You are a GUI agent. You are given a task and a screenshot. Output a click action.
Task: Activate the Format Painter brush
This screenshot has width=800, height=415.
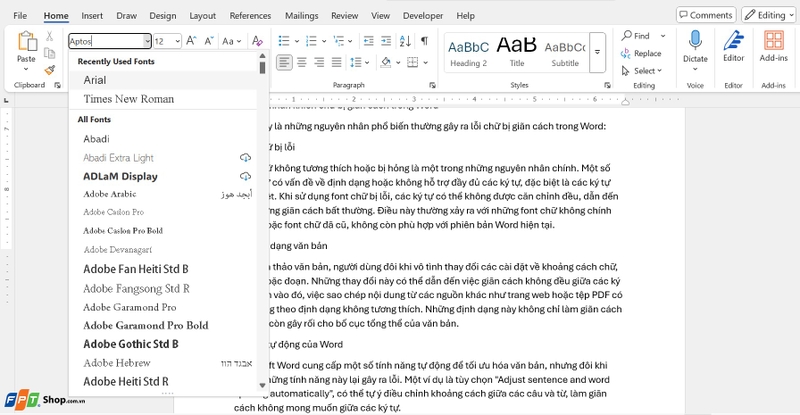(49, 70)
